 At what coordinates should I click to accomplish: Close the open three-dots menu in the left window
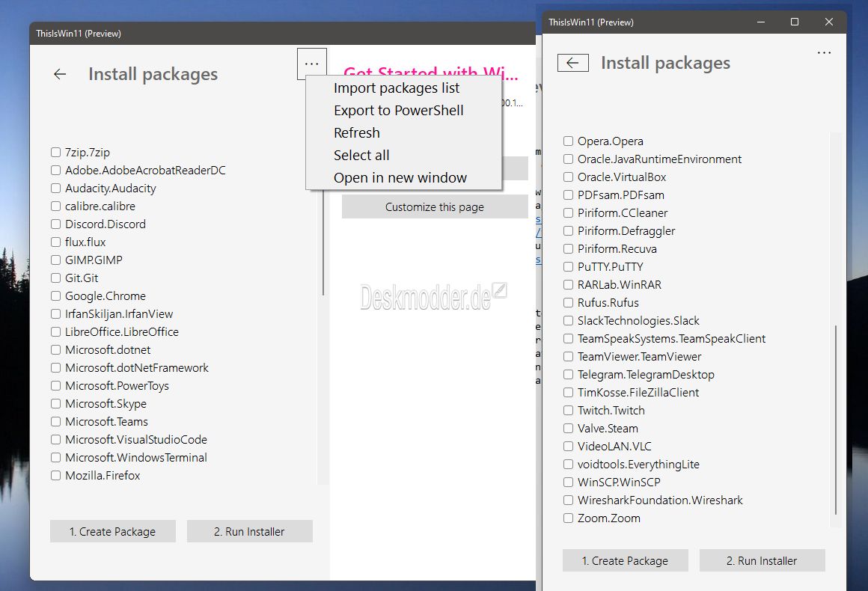coord(312,64)
